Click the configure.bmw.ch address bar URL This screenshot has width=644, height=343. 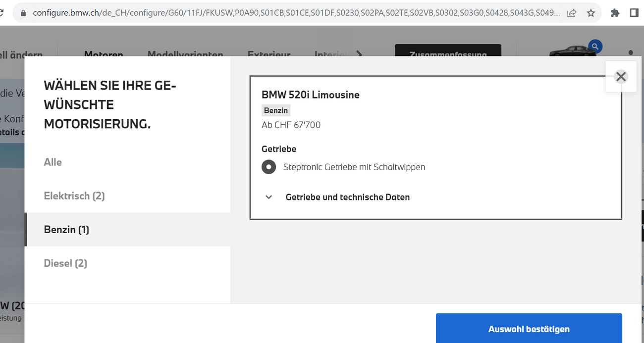[x=296, y=13]
